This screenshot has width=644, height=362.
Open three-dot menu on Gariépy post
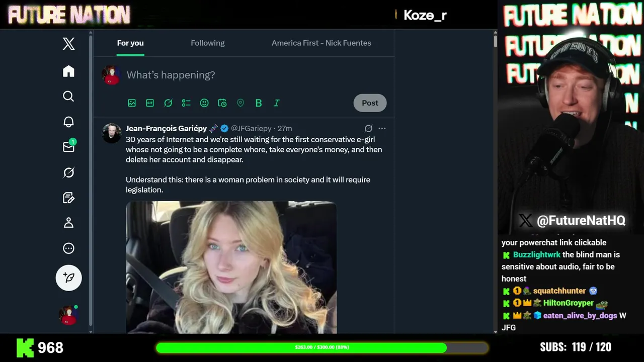tap(382, 129)
